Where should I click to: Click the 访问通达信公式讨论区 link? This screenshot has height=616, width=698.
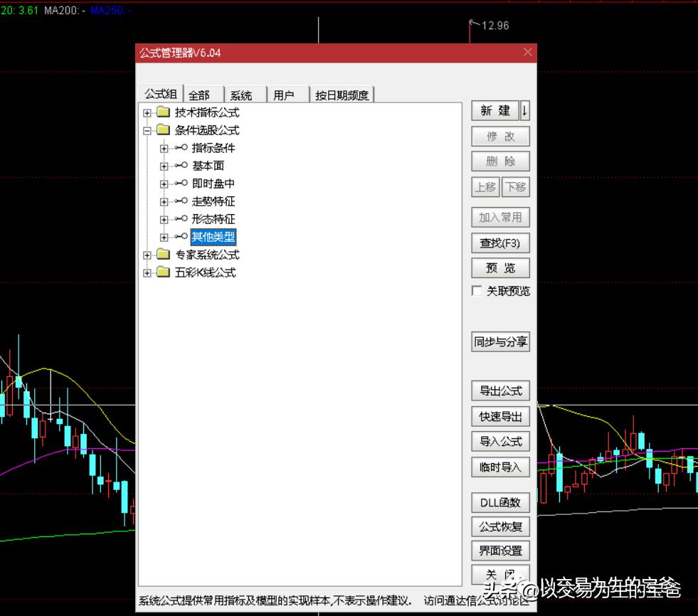coord(477,601)
